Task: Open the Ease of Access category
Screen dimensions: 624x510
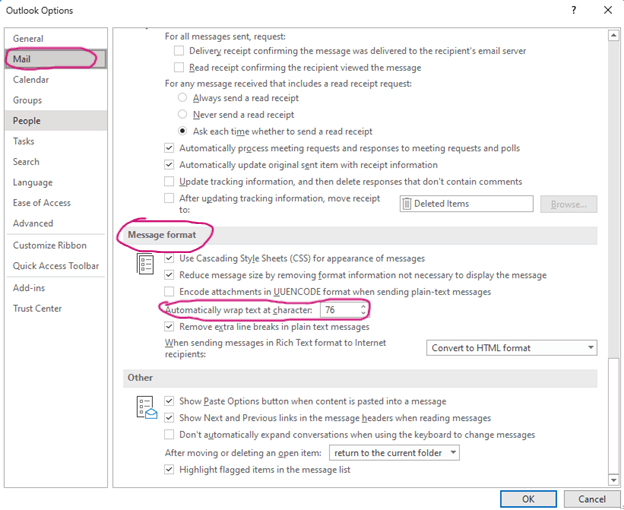Action: (x=56, y=203)
